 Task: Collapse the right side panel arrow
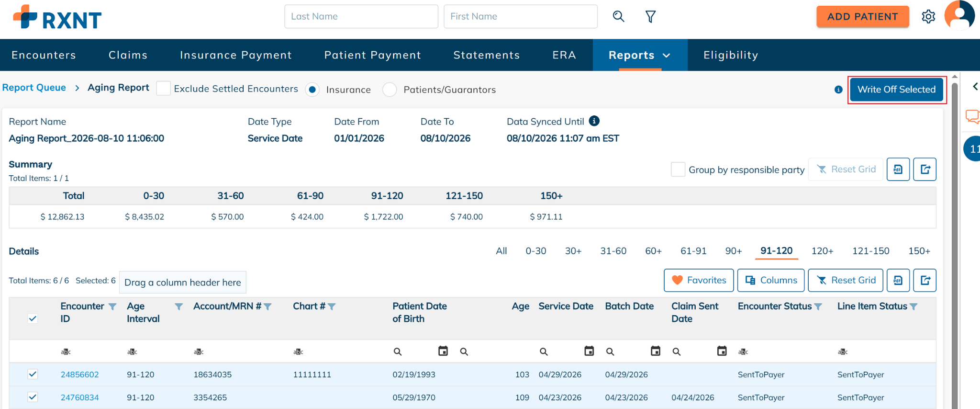975,87
